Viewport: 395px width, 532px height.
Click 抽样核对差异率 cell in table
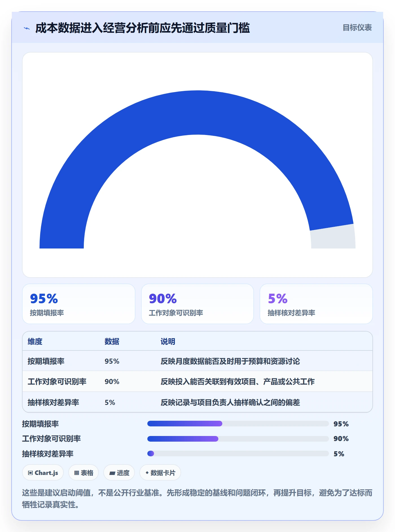point(53,402)
